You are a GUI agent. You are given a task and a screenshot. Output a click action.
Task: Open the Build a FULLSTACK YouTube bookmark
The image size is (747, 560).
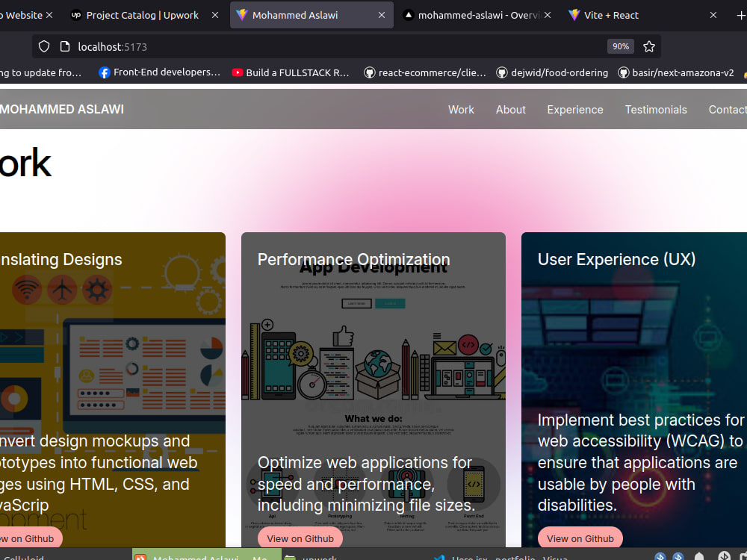point(291,72)
